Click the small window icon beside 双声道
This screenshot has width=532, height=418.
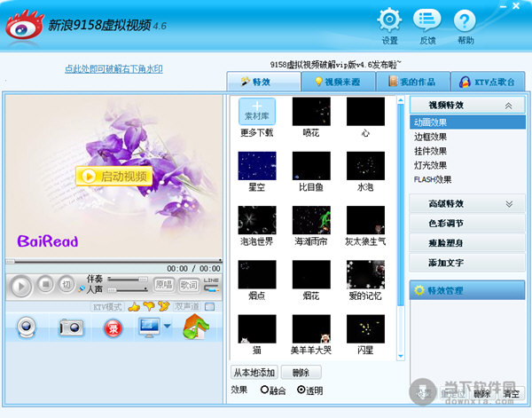[x=209, y=307]
